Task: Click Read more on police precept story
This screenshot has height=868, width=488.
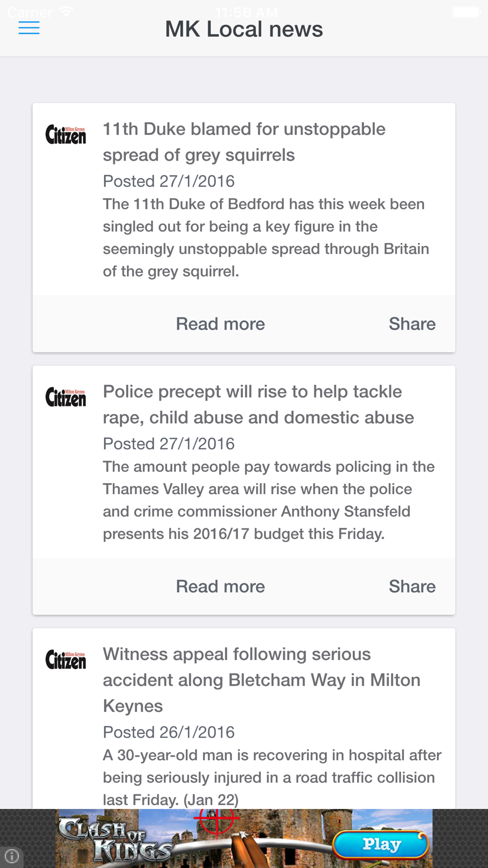Action: [x=220, y=587]
